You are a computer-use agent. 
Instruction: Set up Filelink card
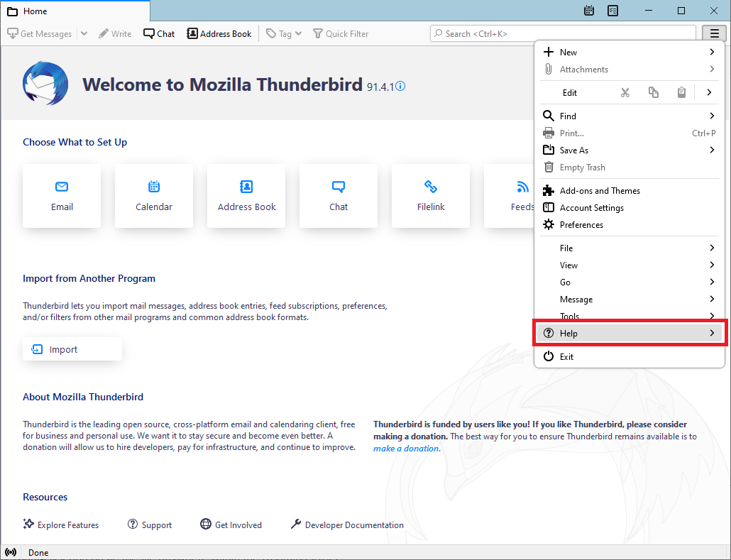point(431,196)
